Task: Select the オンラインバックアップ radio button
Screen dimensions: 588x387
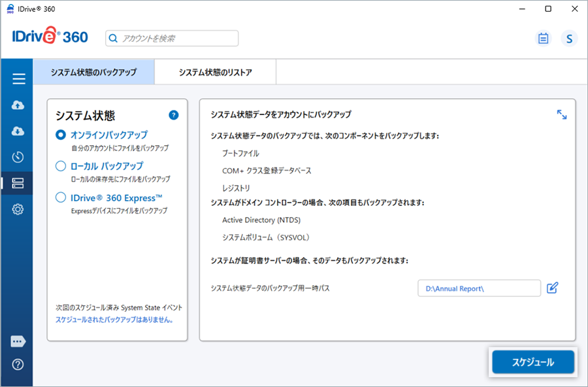Action: (x=61, y=135)
